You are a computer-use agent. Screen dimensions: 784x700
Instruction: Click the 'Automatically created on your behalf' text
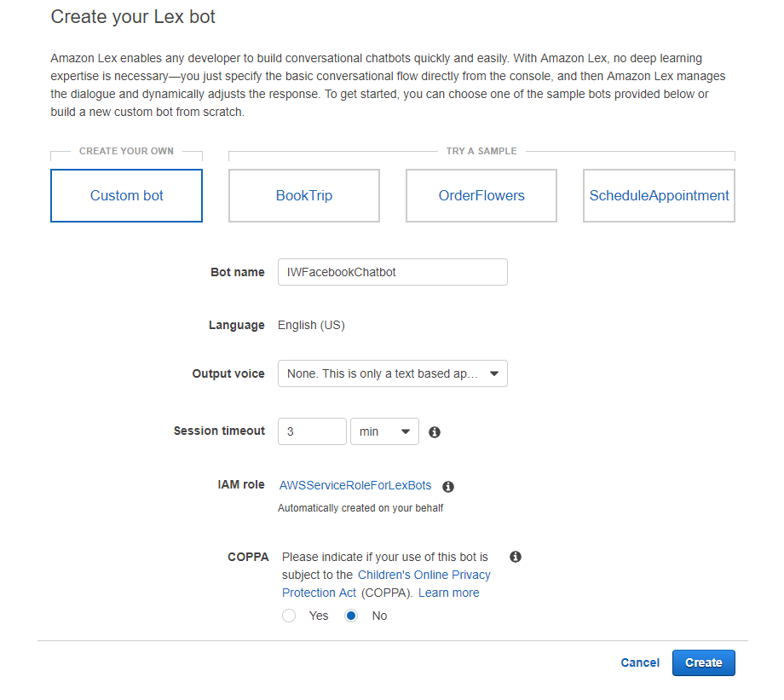pos(360,508)
